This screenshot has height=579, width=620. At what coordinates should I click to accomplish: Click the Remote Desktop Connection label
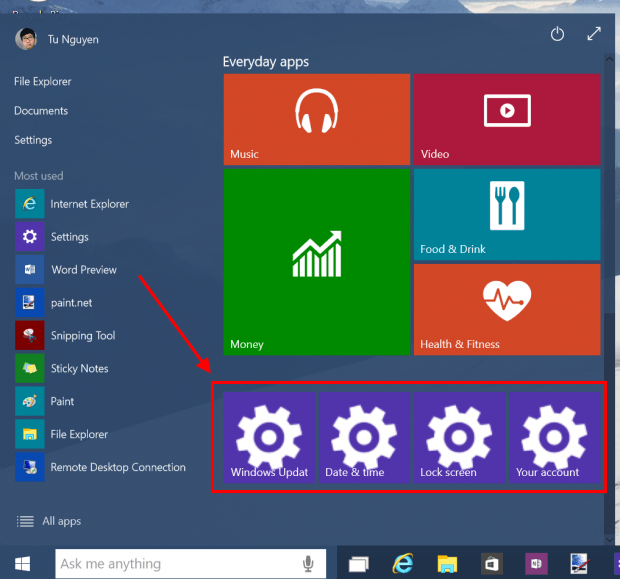[x=118, y=467]
